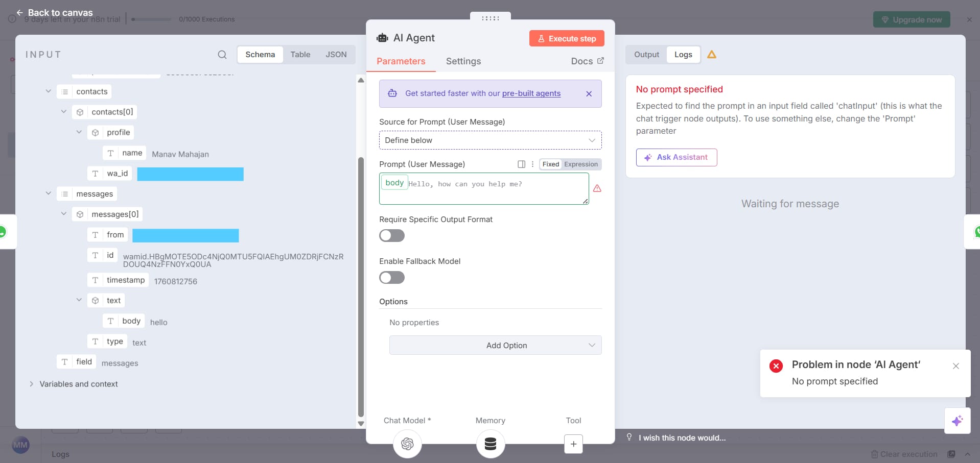Enable Require Specific Output Format toggle

click(392, 235)
